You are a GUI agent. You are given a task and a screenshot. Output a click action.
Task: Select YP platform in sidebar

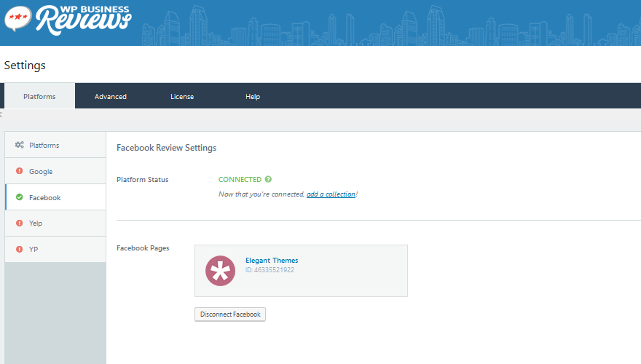[55, 249]
